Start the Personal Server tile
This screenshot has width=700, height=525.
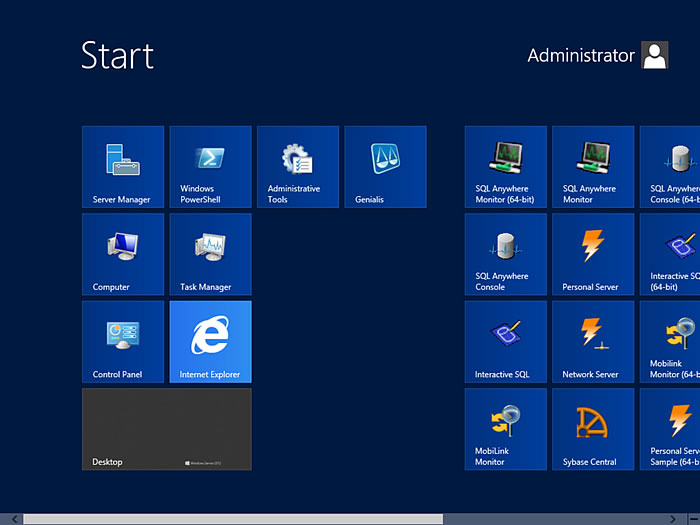pos(593,254)
